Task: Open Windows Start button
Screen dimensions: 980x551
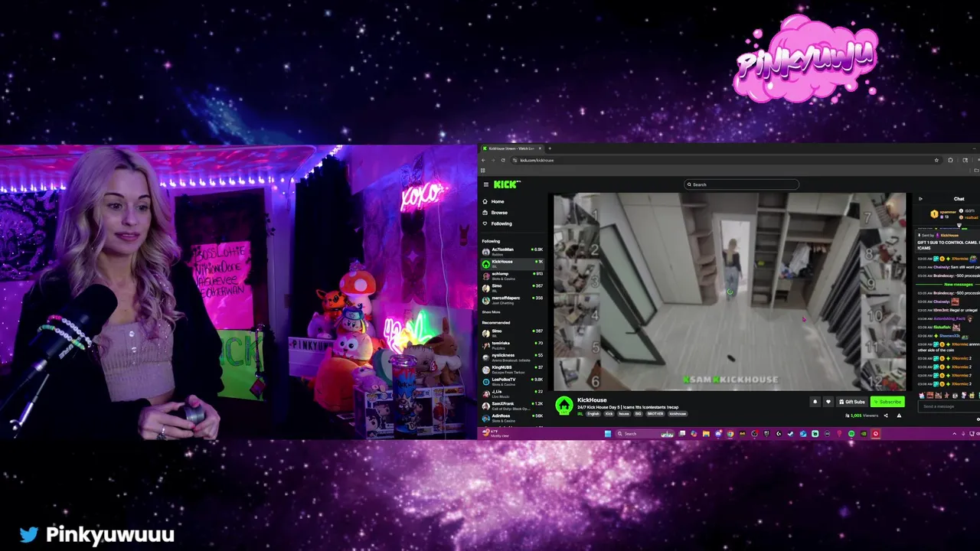Action: click(x=608, y=434)
